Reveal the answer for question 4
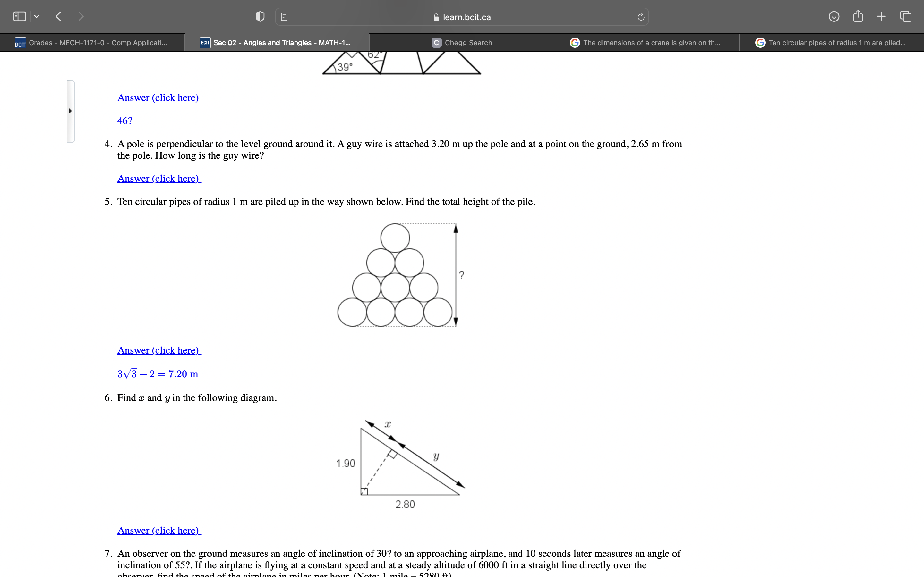Screen dimensions: 924x577 click(159, 179)
